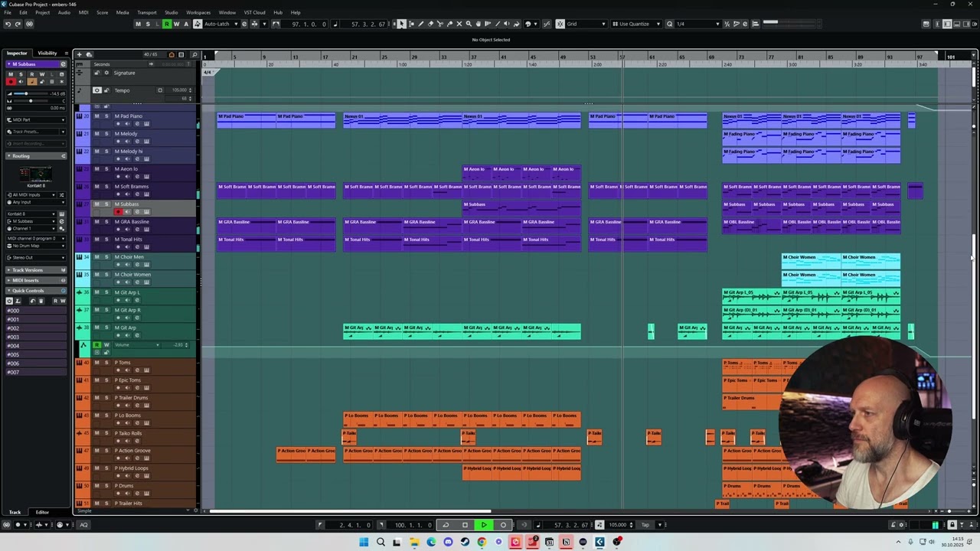Open the Inspector settings menu icon
Screen dimensions: 980x551
pos(67,54)
